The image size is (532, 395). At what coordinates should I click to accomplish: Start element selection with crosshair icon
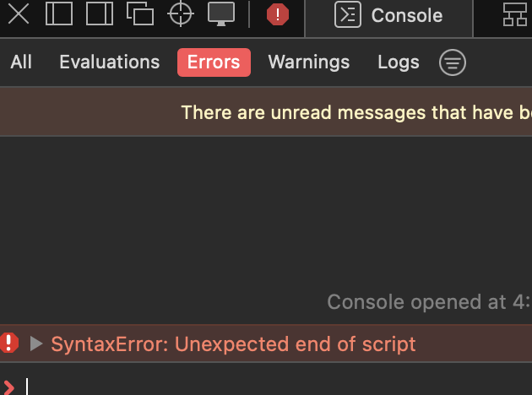[181, 14]
